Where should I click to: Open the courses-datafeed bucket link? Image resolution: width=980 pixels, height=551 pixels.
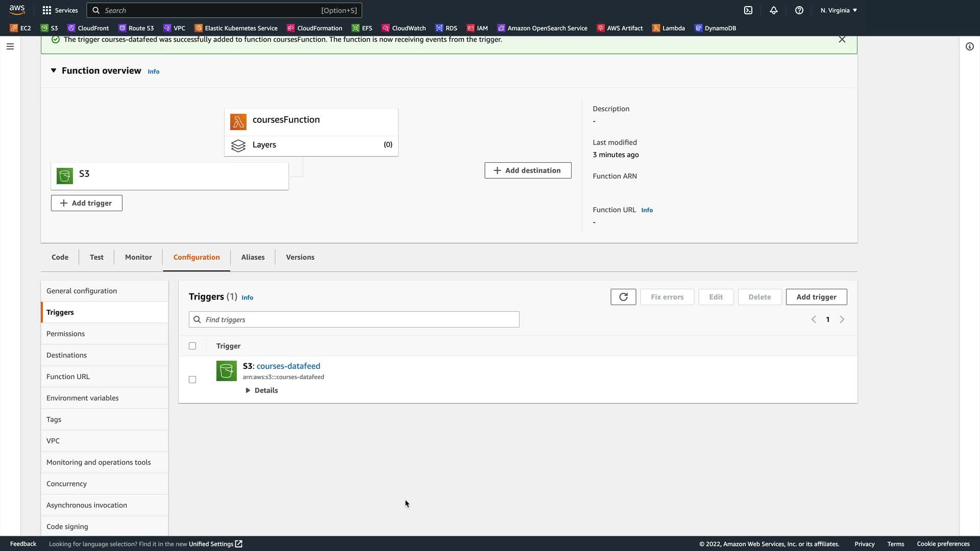coord(288,366)
